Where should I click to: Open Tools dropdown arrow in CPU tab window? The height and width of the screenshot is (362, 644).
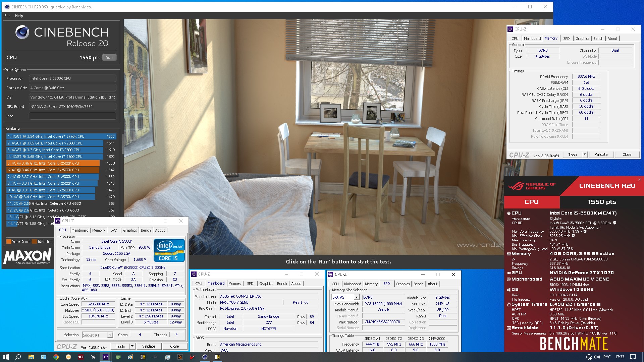click(x=132, y=346)
